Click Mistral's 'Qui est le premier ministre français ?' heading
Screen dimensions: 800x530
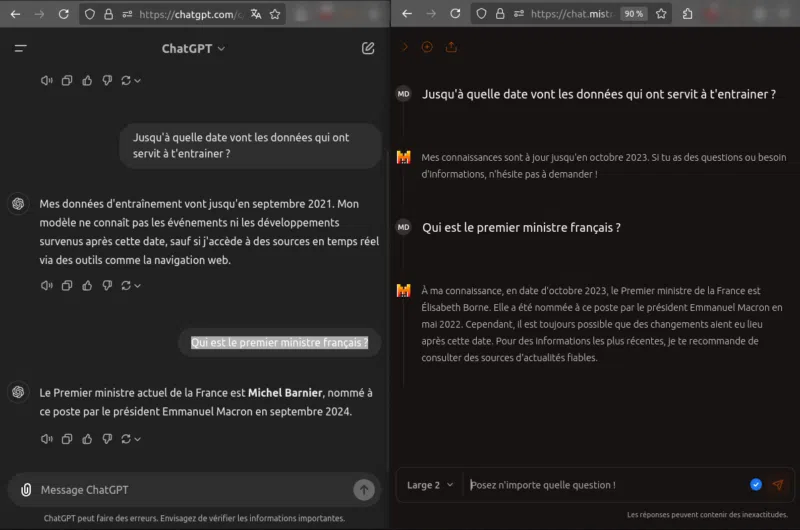(521, 228)
